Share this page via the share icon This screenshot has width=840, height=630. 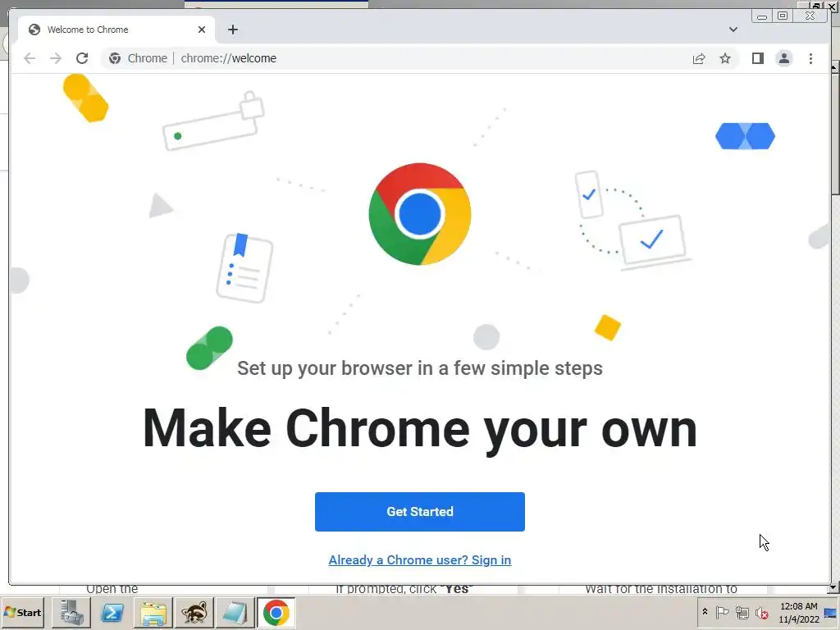pos(699,58)
